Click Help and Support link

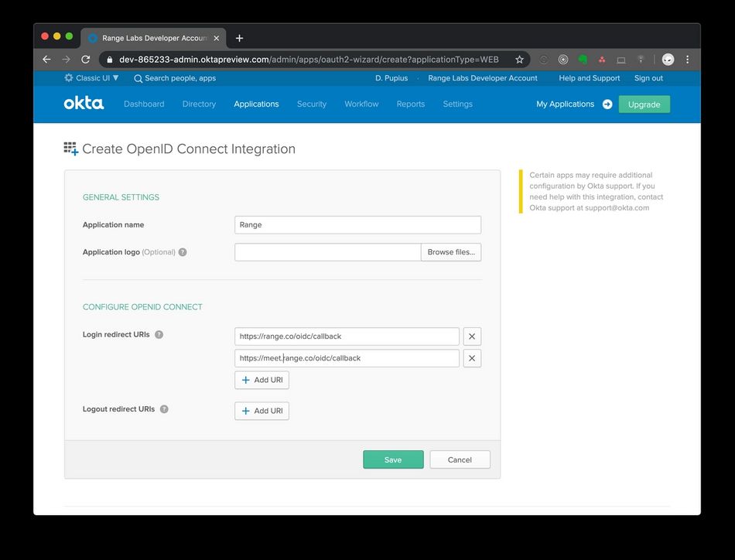pyautogui.click(x=590, y=78)
